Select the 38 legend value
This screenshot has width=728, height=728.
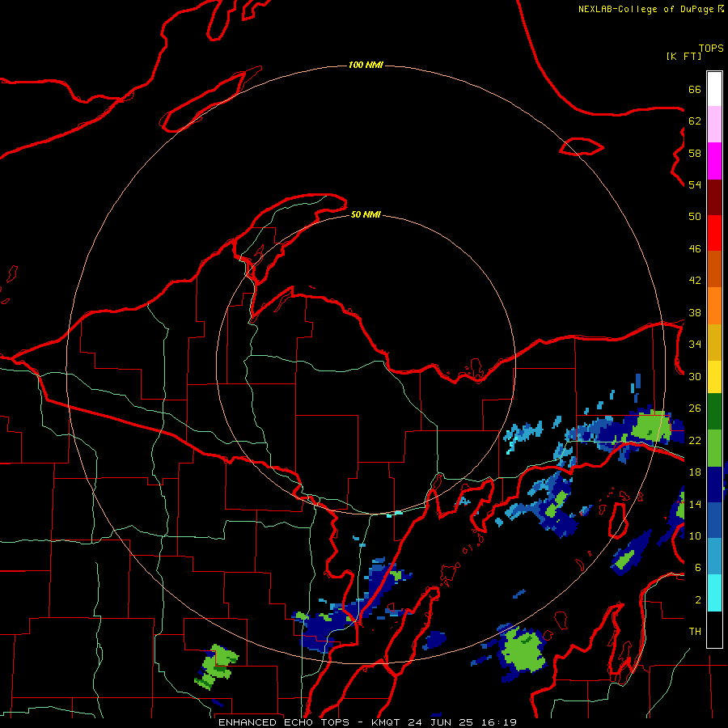click(695, 313)
